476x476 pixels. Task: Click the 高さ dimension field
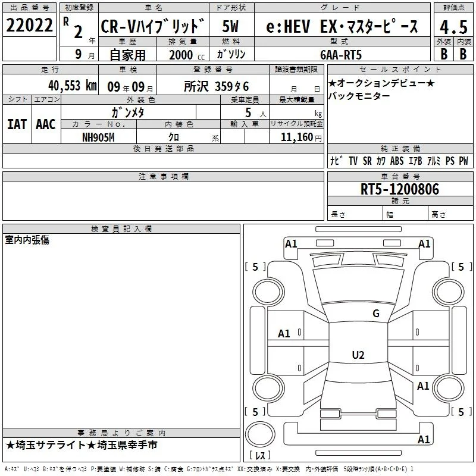click(450, 214)
